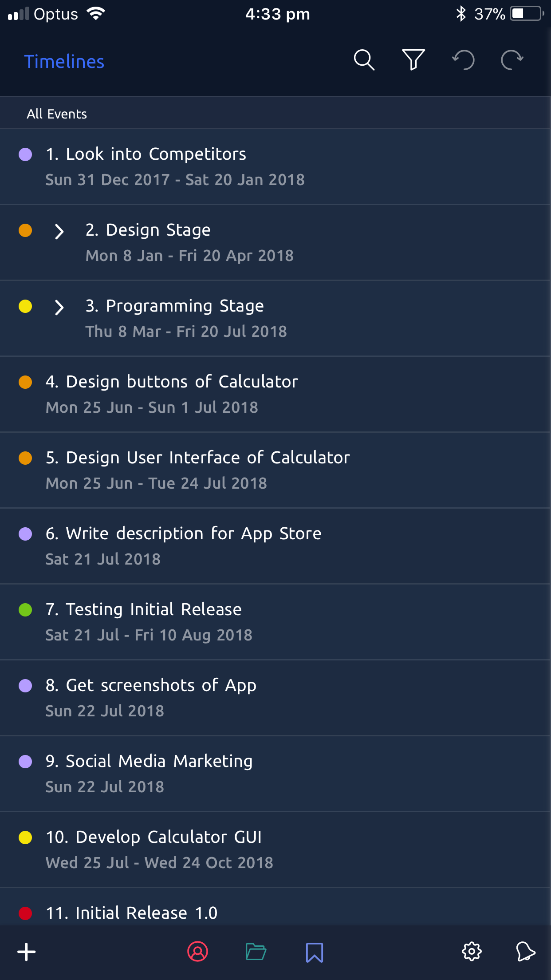
Task: Expand the Design Stage chevron
Action: [59, 231]
